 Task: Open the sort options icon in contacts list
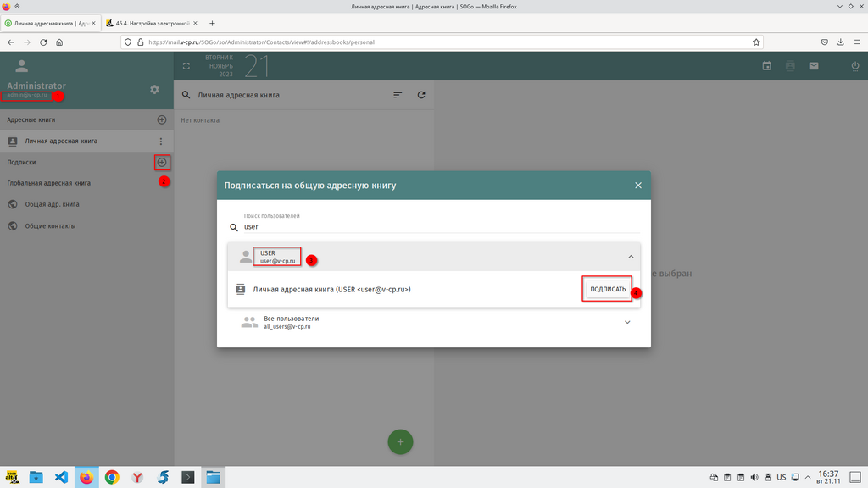pyautogui.click(x=398, y=95)
